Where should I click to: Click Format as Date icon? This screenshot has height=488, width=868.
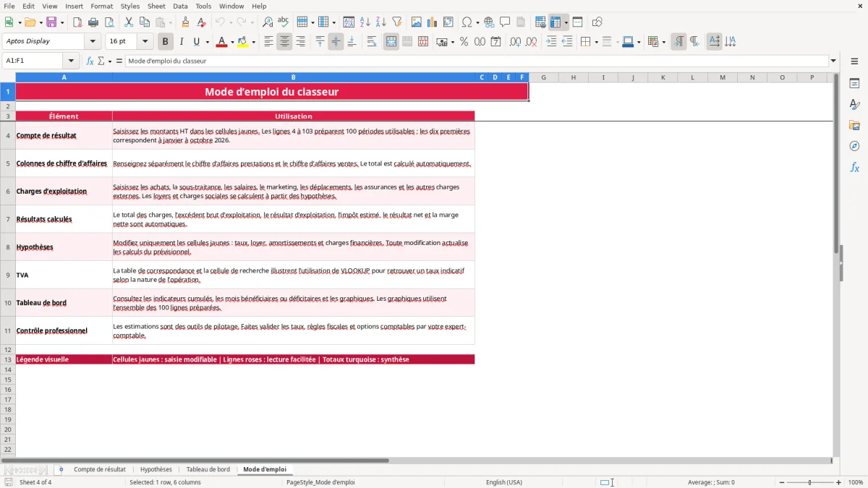[x=495, y=42]
